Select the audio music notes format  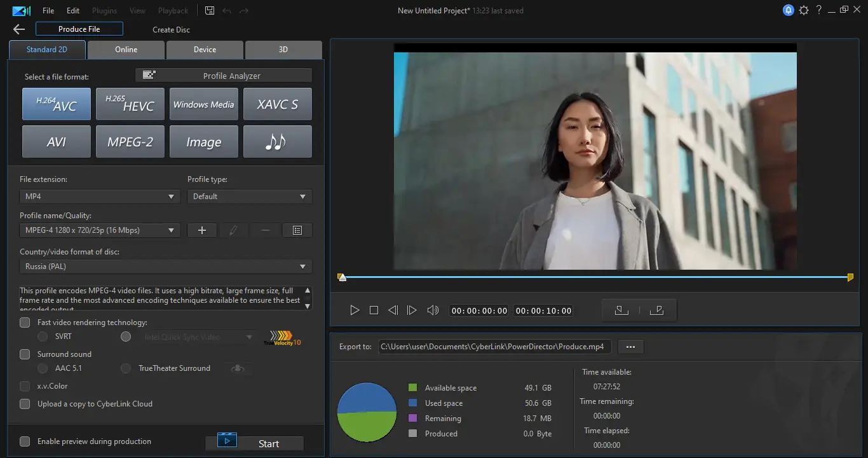click(277, 142)
